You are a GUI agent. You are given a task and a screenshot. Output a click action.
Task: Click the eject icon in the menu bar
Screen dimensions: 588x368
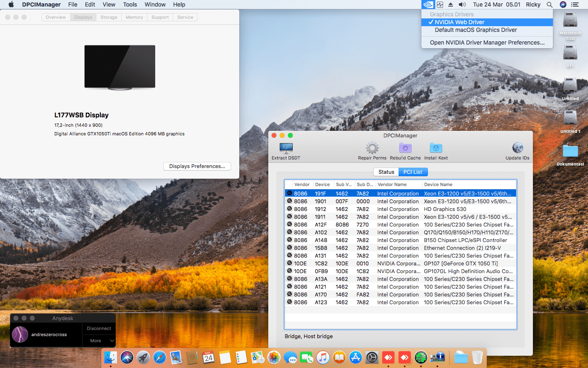coord(451,4)
